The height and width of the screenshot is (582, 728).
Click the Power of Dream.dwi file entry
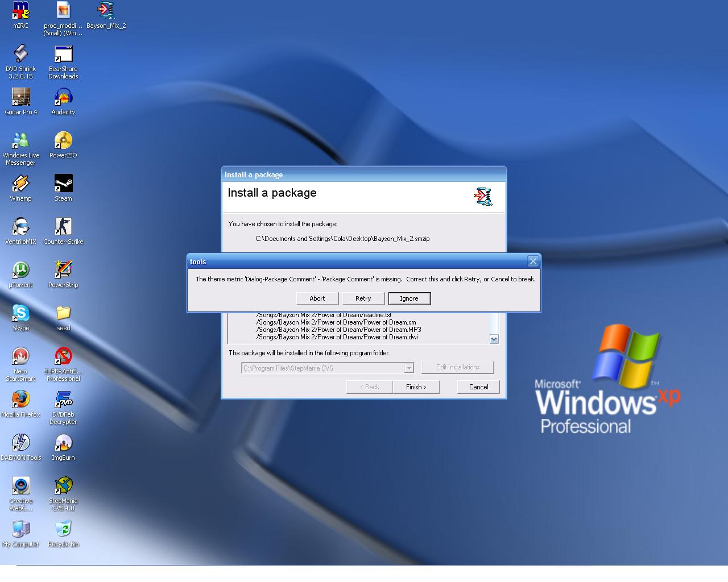337,337
